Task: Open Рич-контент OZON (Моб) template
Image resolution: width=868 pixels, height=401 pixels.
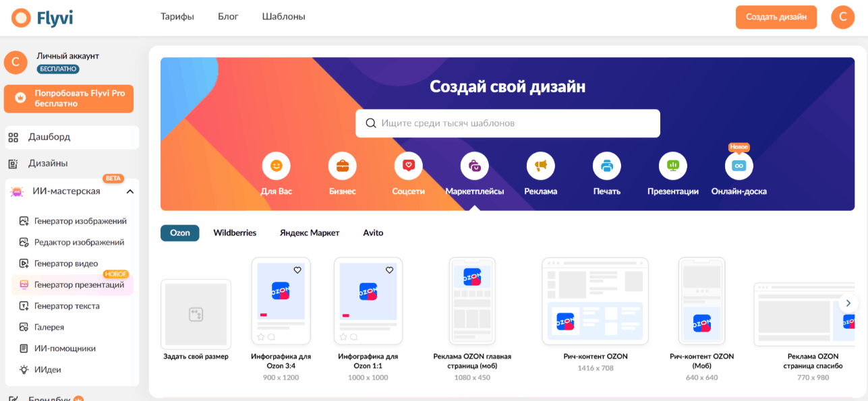Action: pos(702,301)
